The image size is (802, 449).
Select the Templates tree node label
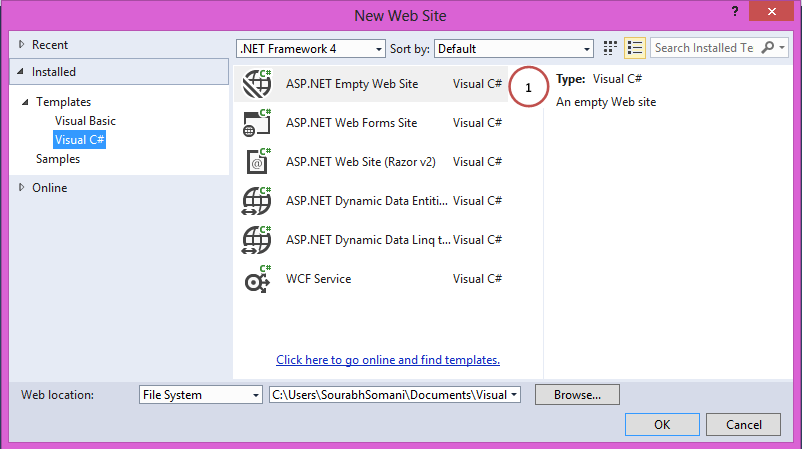(63, 102)
